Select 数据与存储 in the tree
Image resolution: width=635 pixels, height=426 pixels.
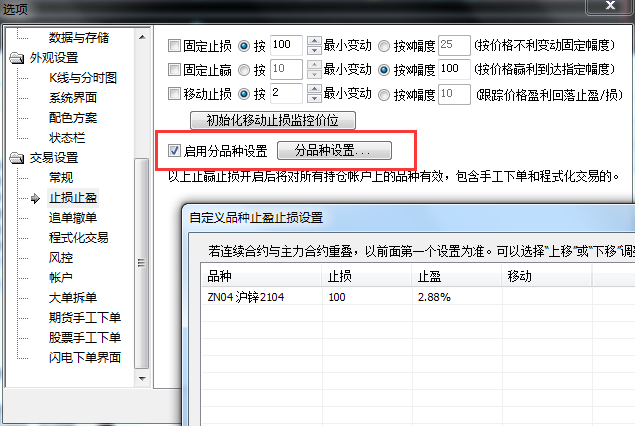(79, 38)
